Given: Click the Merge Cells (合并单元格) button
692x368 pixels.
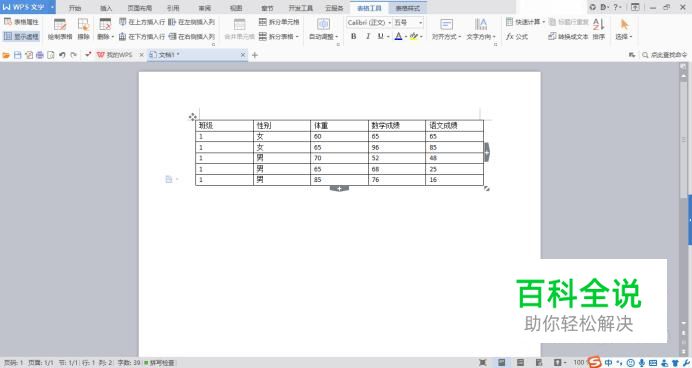Looking at the screenshot, I should pyautogui.click(x=239, y=30).
